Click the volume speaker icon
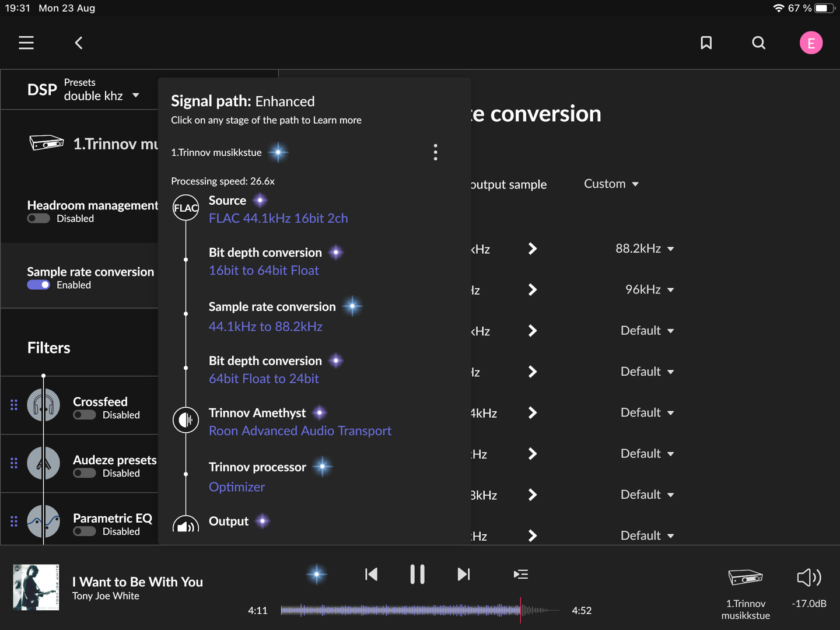This screenshot has height=630, width=840. tap(808, 577)
